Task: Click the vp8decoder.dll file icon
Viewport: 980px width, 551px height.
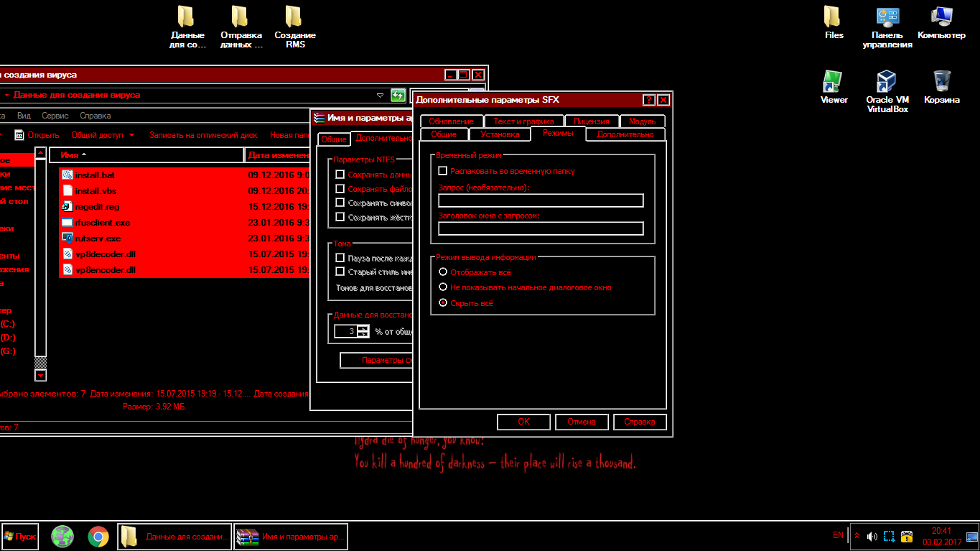Action: (67, 254)
